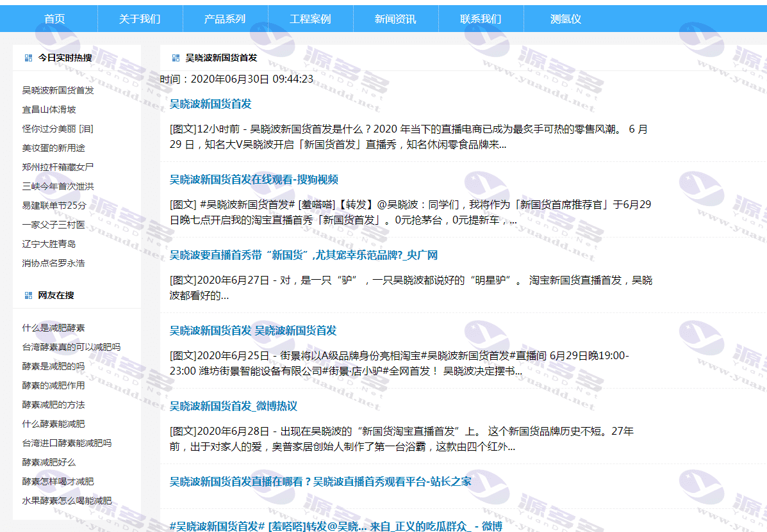Open related search 台湾酵素真的可以减肥吗
767x532 pixels.
[x=71, y=348]
